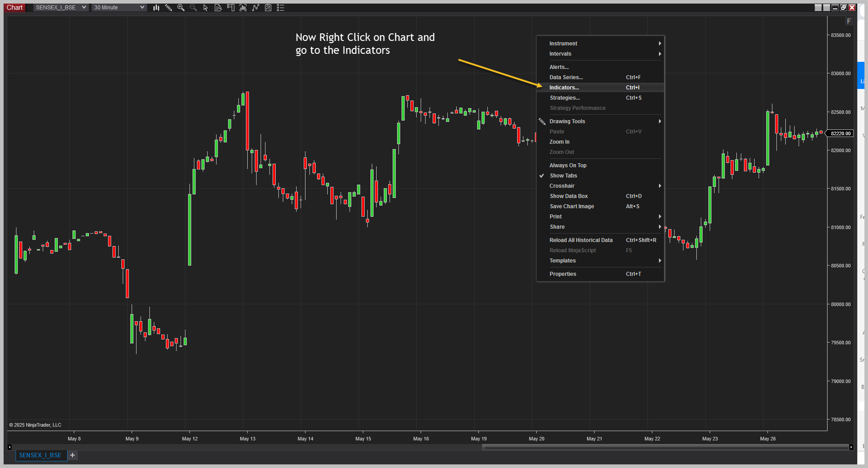
Task: Switch to the SENSEX_I_BSE chart tab
Action: (40, 455)
